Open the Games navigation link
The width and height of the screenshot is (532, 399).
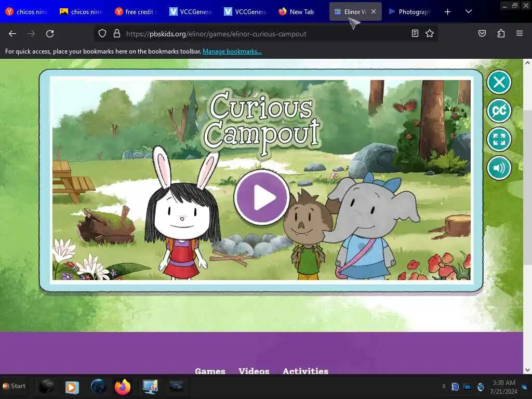coord(210,370)
